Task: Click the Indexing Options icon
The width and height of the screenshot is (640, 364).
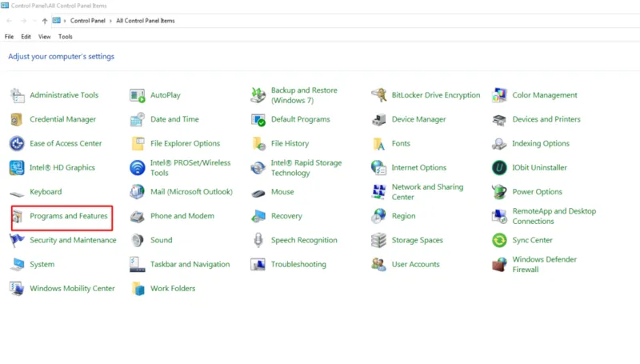Action: coord(499,144)
